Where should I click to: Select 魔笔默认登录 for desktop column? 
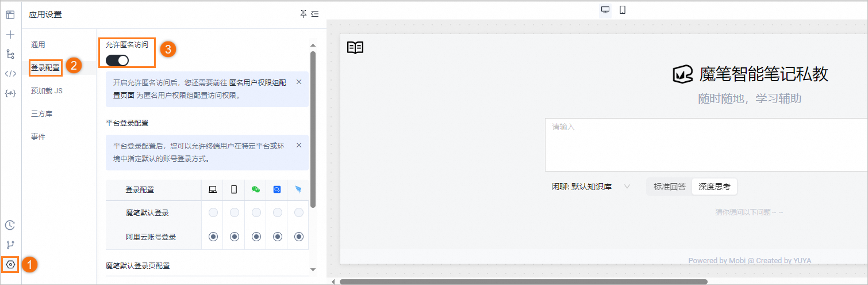213,213
